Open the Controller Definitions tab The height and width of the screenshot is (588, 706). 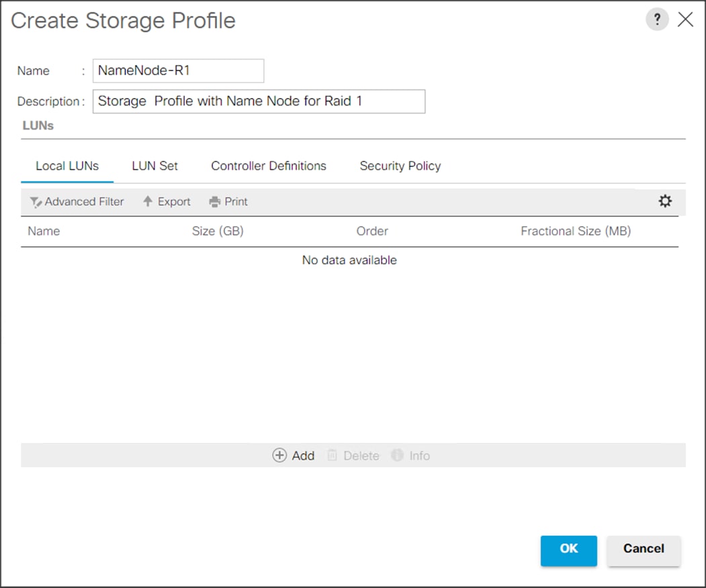click(268, 166)
